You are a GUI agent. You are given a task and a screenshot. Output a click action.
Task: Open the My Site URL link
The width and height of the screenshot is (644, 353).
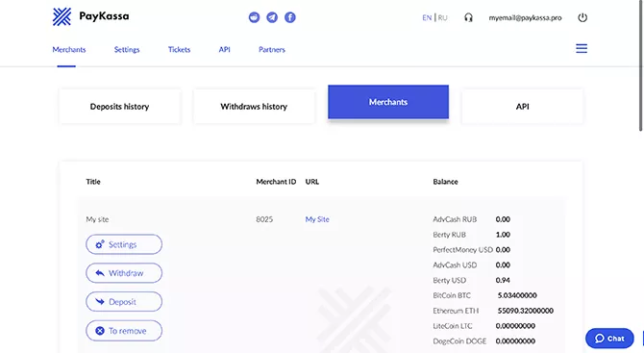point(317,219)
